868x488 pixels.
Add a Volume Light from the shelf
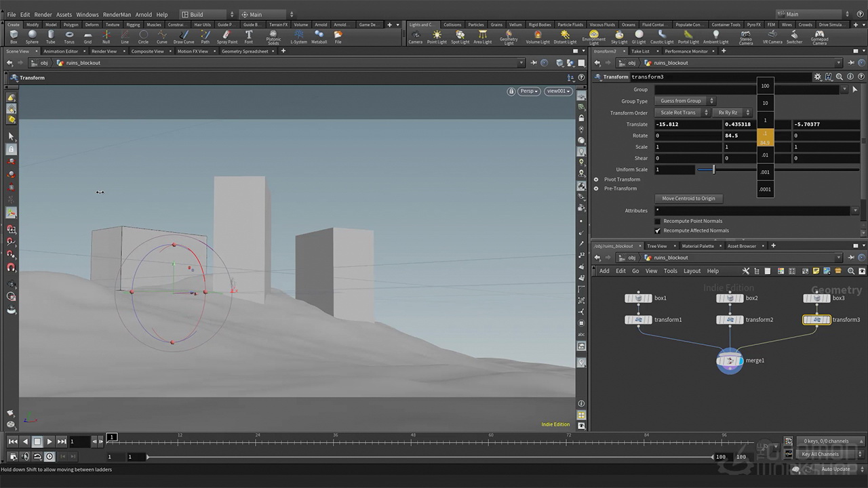coord(538,37)
